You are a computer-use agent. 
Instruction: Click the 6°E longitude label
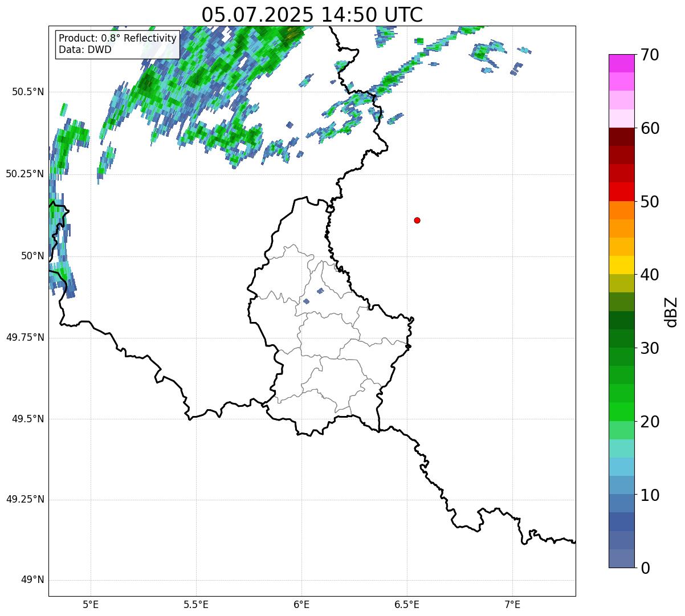(x=301, y=604)
